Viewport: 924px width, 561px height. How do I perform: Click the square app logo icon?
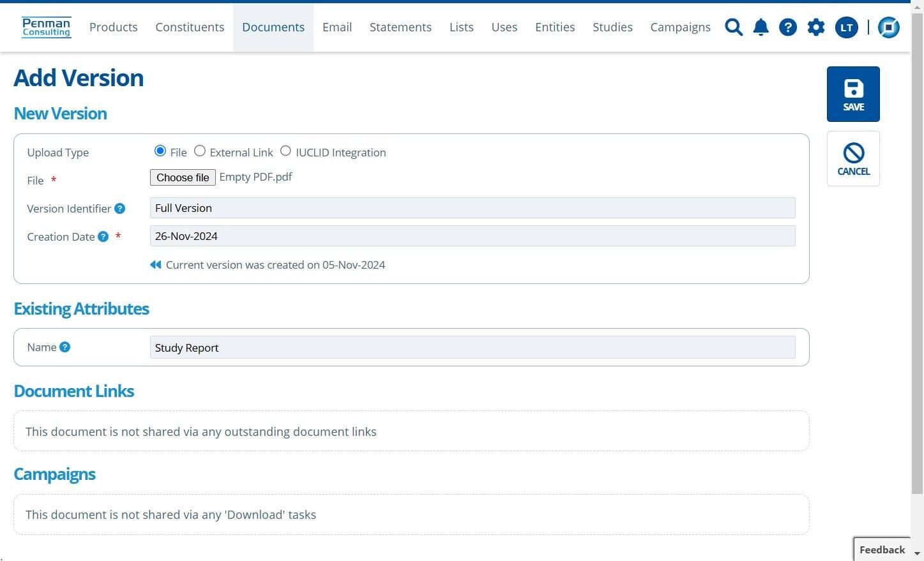[x=889, y=27]
